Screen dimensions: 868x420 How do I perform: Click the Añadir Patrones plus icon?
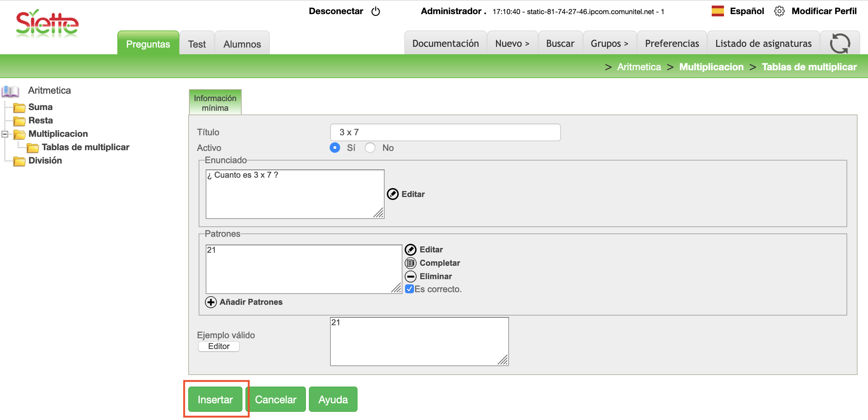[211, 302]
